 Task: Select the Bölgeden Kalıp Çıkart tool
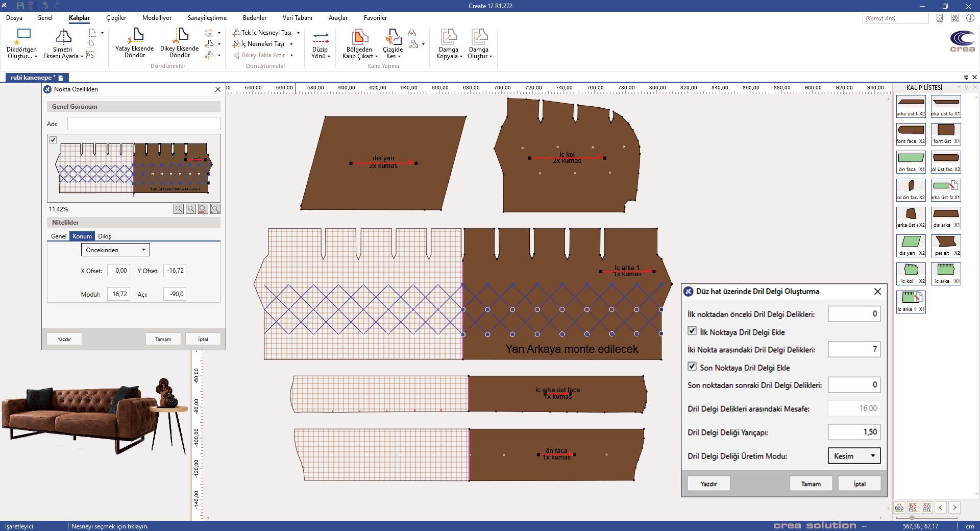pos(360,37)
